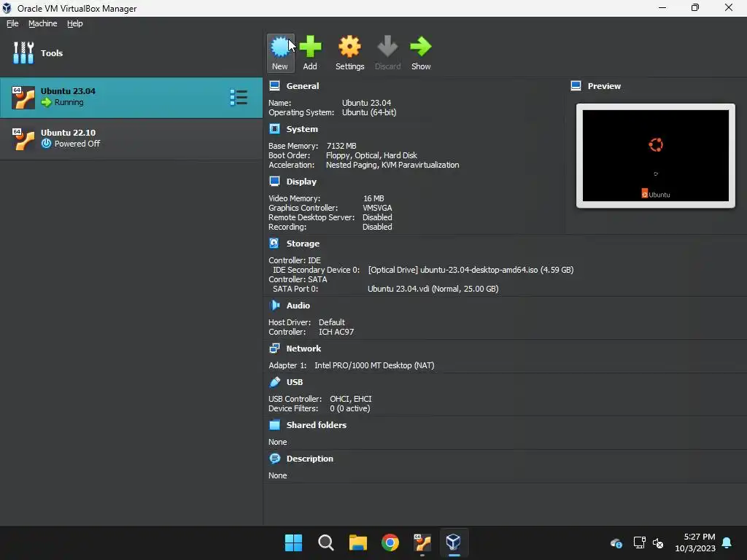Click the Boot Order value Floppy, Optical, Hard Disk
Image resolution: width=747 pixels, height=560 pixels.
(371, 155)
